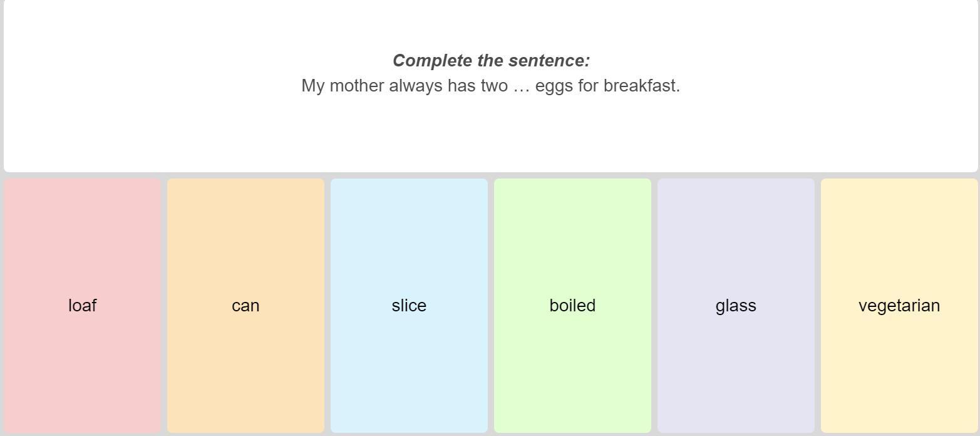Click the ellipsis blank in the sentence

522,87
